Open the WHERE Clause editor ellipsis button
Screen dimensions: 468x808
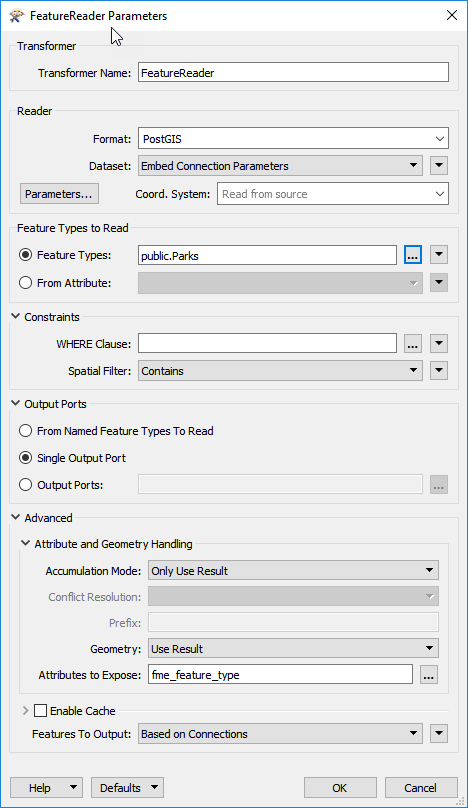[x=413, y=344]
